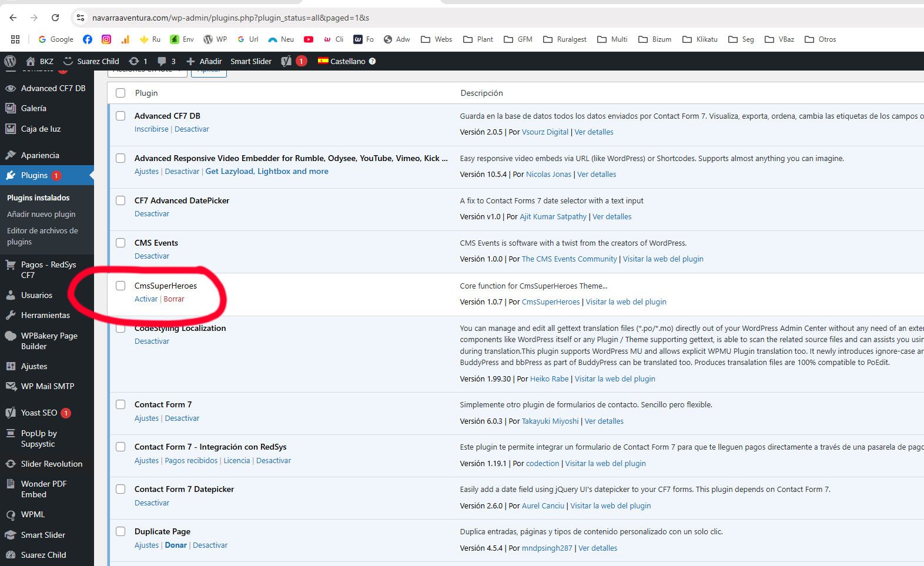Open Licencia link for Contact Form 7 RedSys

click(236, 461)
